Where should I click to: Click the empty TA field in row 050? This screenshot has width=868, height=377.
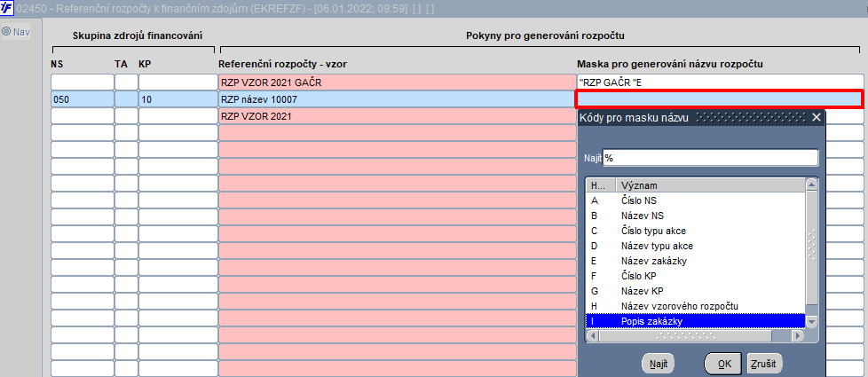coord(126,99)
